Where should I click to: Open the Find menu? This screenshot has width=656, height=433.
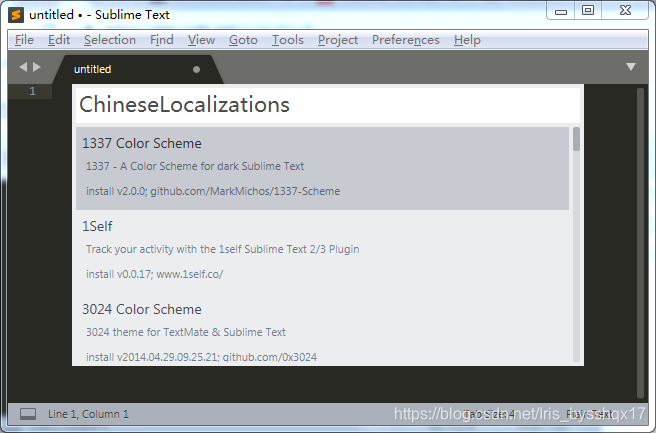click(161, 40)
